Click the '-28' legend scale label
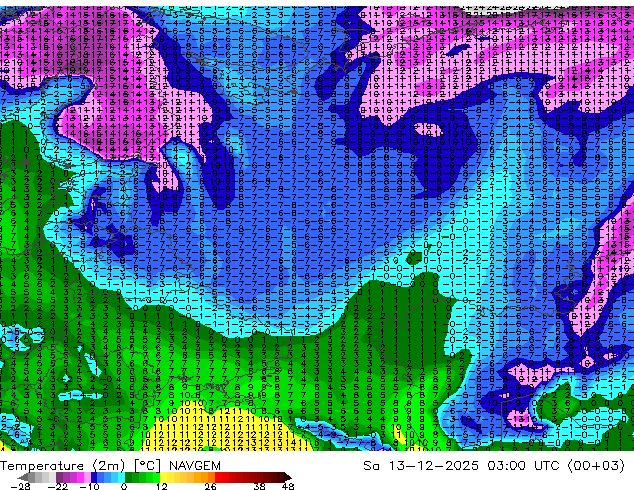This screenshot has width=634, height=490. [x=20, y=487]
